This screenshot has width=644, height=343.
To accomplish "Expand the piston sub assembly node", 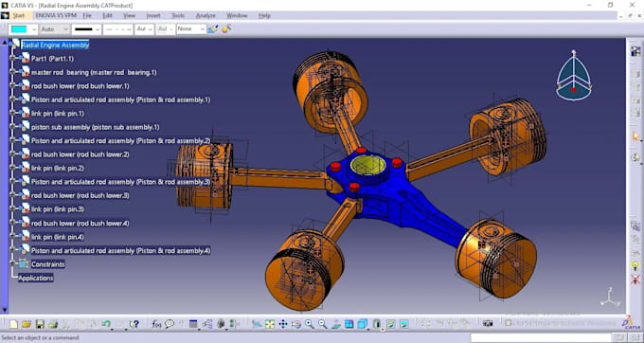I will [12, 127].
